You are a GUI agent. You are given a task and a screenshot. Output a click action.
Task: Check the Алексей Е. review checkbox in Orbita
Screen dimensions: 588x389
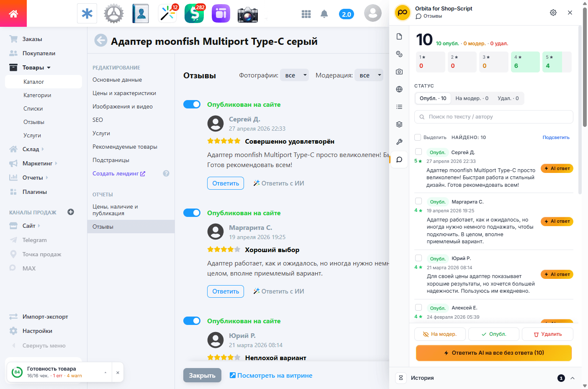coord(419,307)
